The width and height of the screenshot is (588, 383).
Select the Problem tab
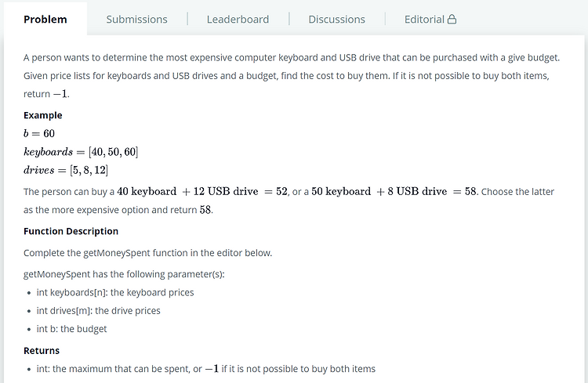pyautogui.click(x=45, y=19)
